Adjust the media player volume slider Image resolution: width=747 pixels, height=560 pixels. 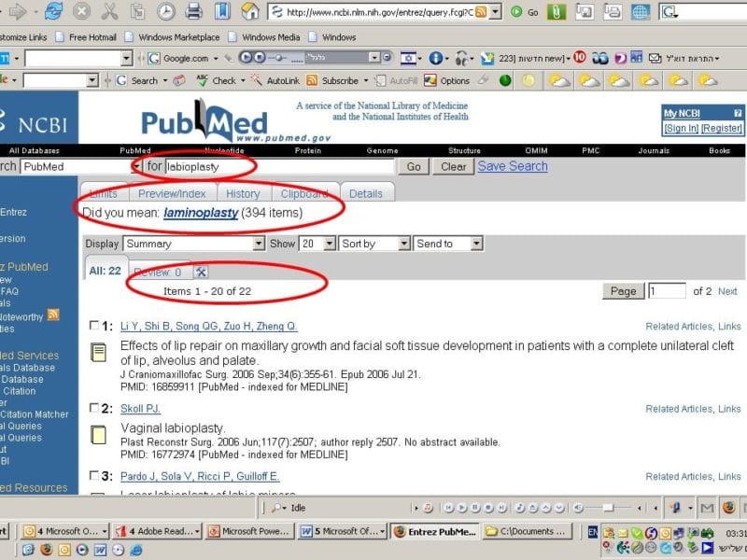[607, 508]
